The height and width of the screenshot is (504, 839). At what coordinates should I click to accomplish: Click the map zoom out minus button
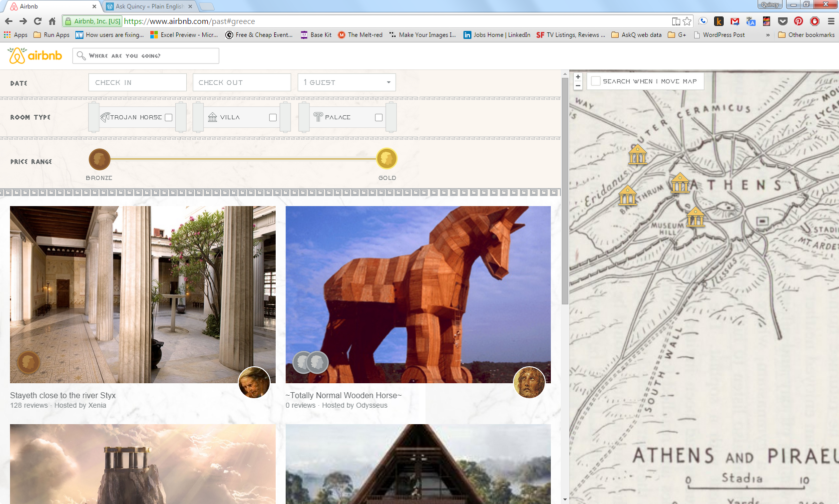pyautogui.click(x=578, y=86)
